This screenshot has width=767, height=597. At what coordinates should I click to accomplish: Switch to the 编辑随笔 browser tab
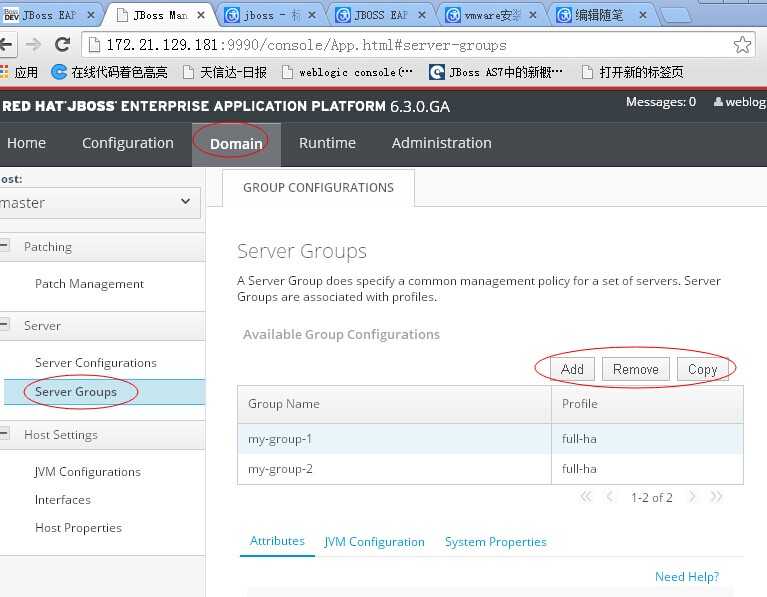[x=600, y=16]
